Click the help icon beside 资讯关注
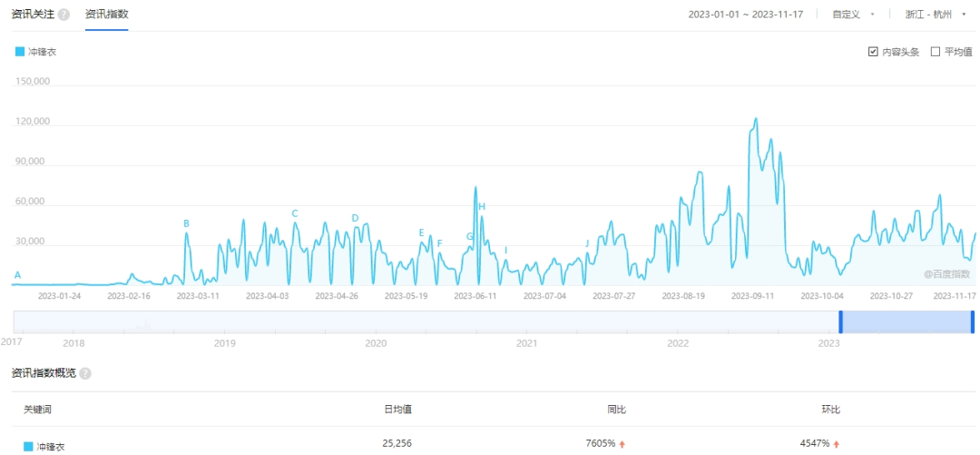Image resolution: width=980 pixels, height=455 pixels. (x=64, y=15)
